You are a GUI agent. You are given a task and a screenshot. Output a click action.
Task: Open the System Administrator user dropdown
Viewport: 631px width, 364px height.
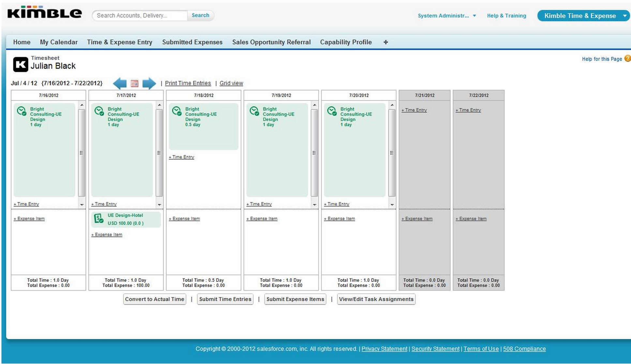(x=447, y=16)
